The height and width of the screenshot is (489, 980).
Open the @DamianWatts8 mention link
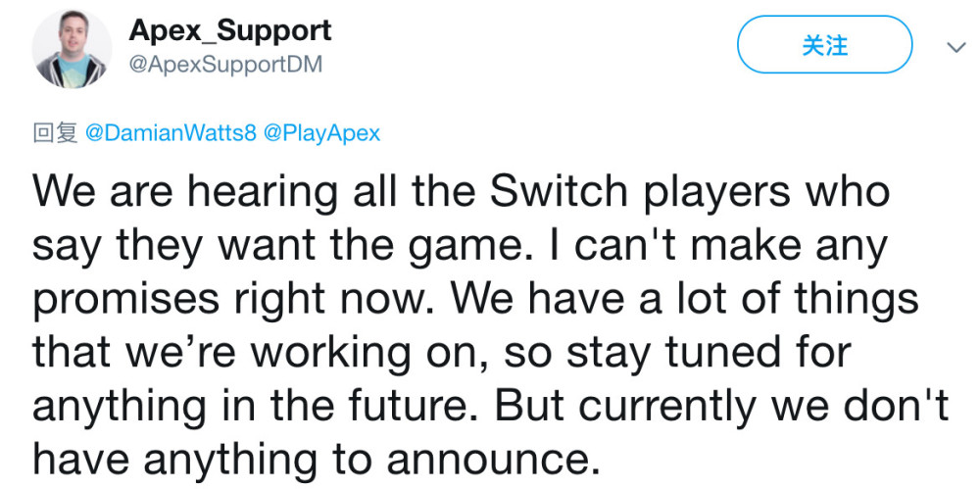tap(170, 133)
